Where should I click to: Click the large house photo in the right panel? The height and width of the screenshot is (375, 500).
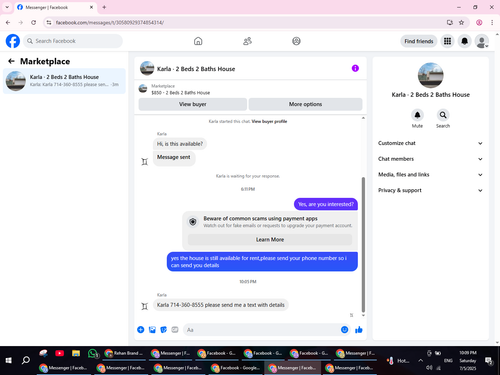click(x=430, y=75)
